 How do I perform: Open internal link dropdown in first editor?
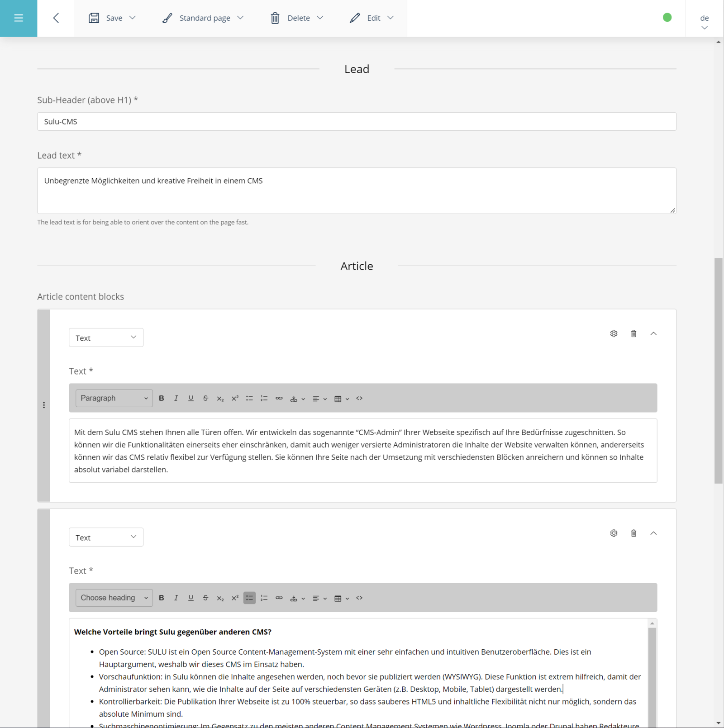coord(297,399)
